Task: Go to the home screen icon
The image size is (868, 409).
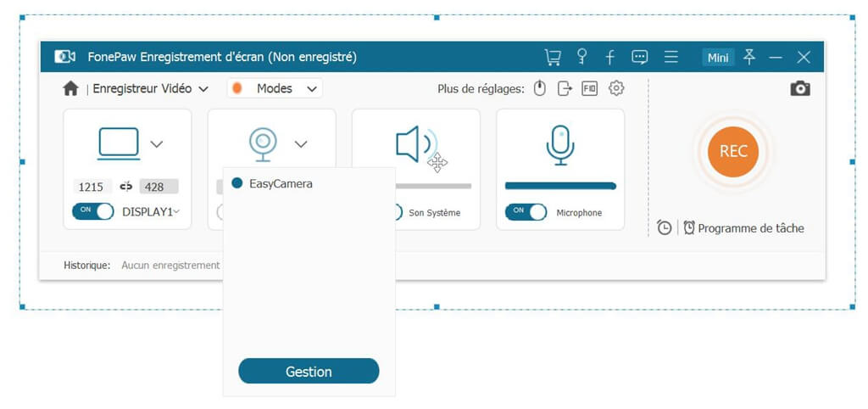Action: (x=70, y=88)
